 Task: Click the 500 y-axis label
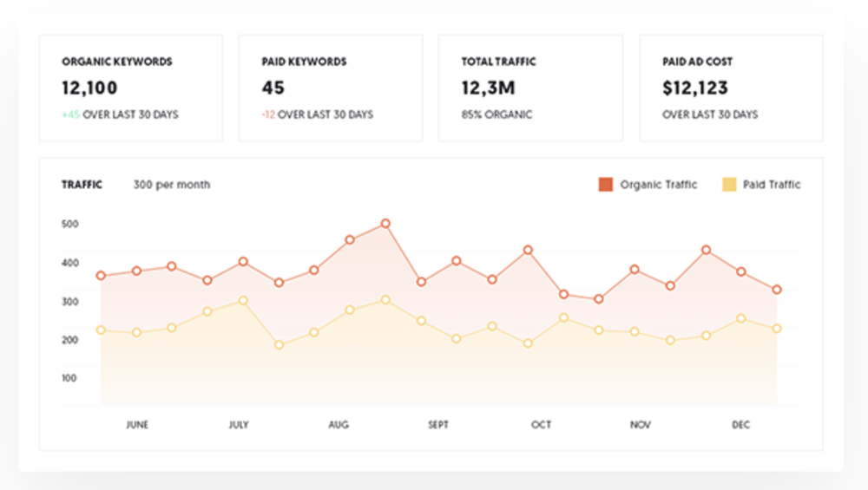pos(69,224)
